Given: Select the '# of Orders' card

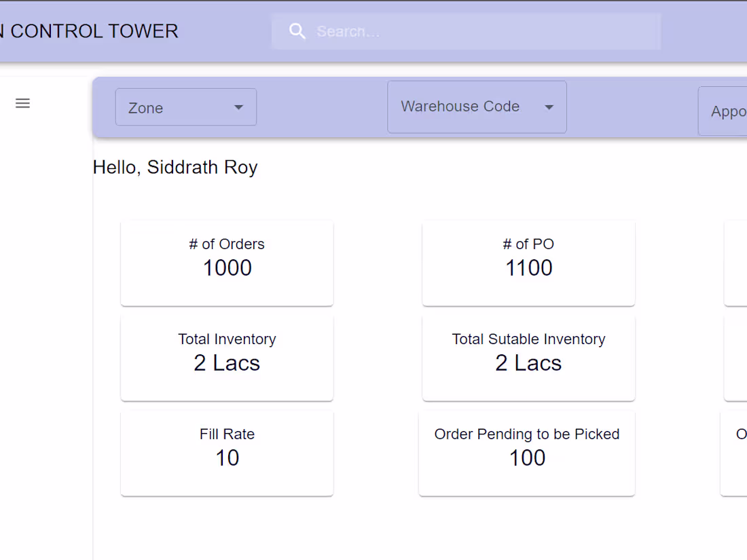Looking at the screenshot, I should [x=227, y=263].
